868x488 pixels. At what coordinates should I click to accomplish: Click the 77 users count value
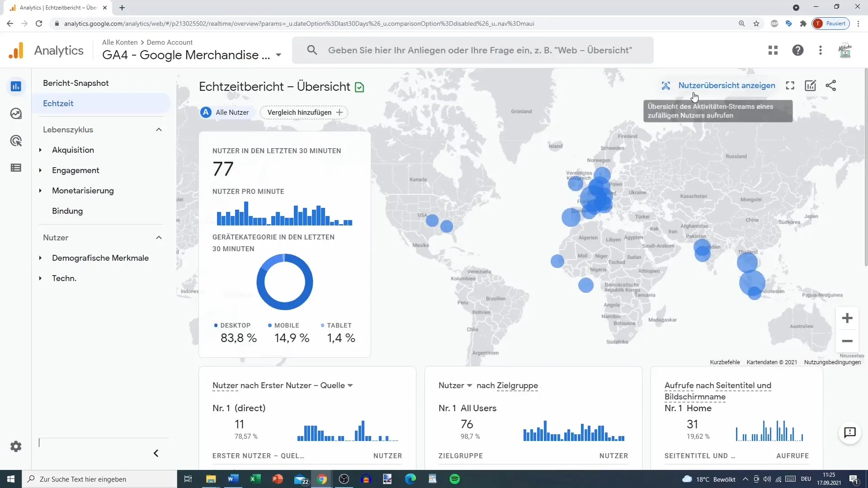[223, 169]
